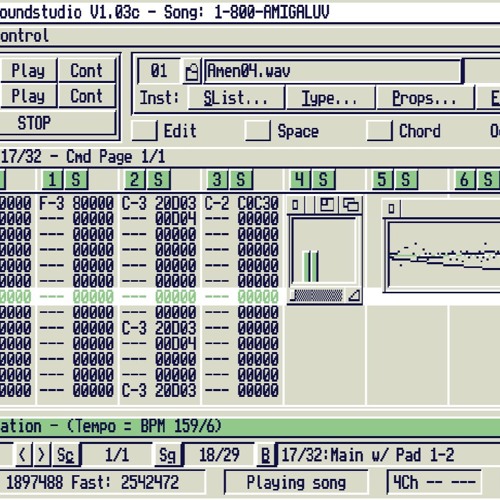Enable the Edit checkbox
Viewport: 500px width, 500px height.
coord(144,130)
